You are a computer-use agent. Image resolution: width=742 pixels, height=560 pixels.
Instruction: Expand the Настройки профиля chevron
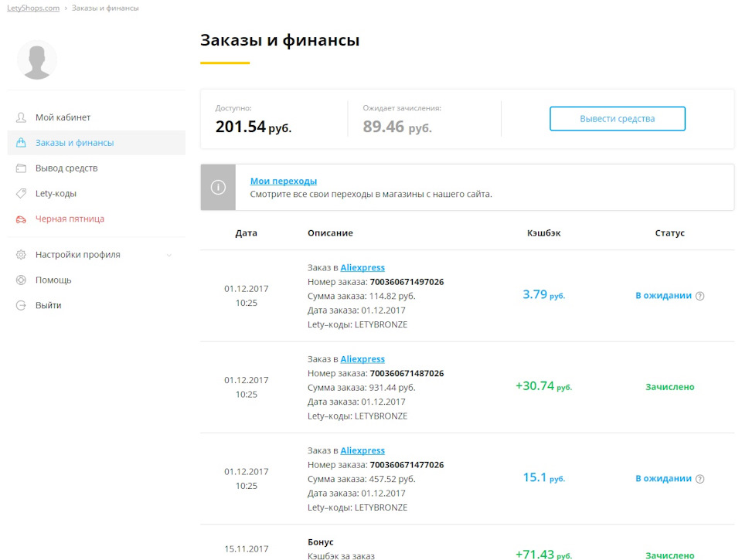pyautogui.click(x=169, y=256)
